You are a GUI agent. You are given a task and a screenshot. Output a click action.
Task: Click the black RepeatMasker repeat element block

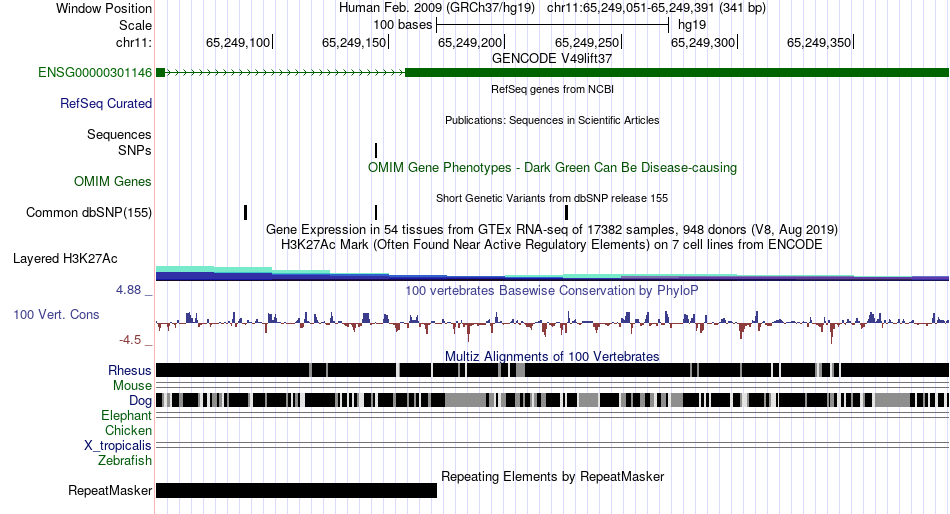(x=296, y=490)
